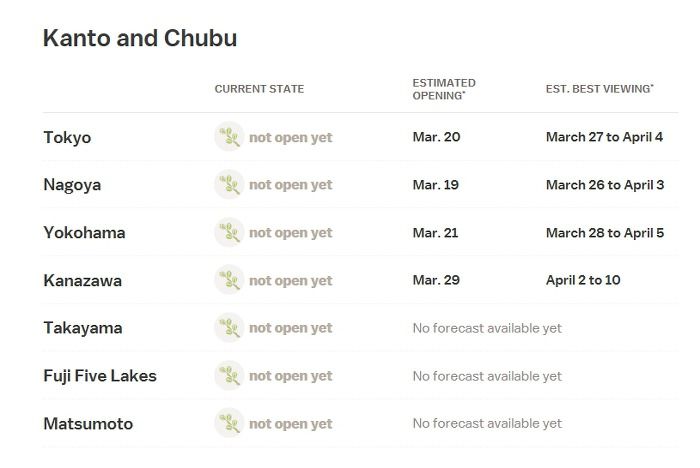
Task: Open the Kanazawa city link
Action: click(x=83, y=280)
